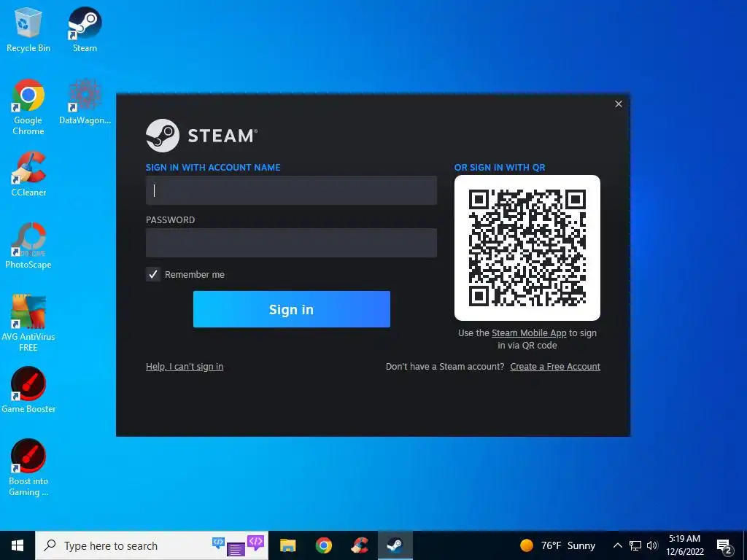Open the Help, I can't sign in link
This screenshot has height=560, width=747.
point(185,367)
